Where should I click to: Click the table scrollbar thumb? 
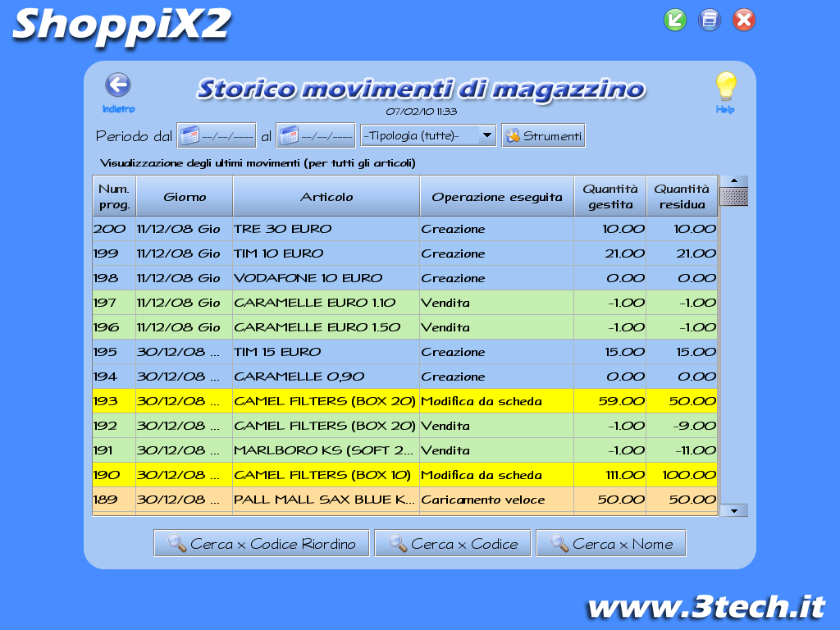734,197
